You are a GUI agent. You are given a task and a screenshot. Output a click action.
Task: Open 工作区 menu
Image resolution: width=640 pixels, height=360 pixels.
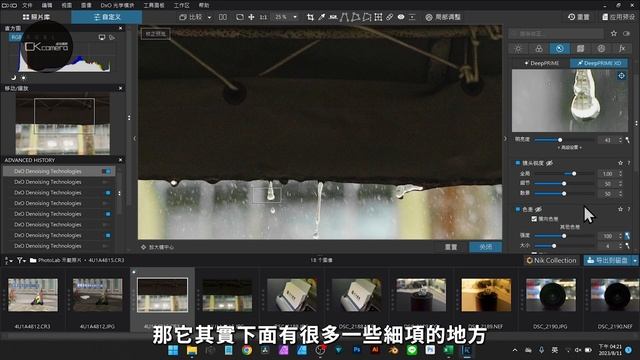click(x=182, y=5)
